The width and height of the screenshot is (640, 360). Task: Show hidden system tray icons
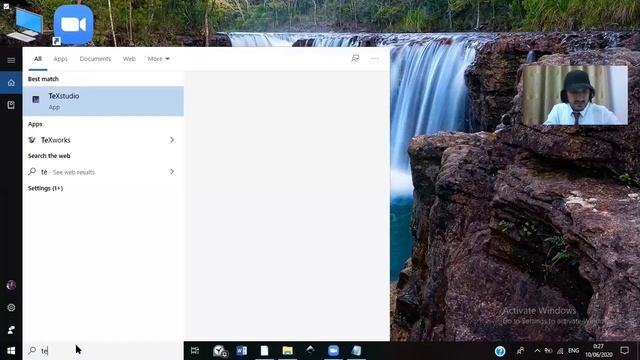(x=537, y=351)
